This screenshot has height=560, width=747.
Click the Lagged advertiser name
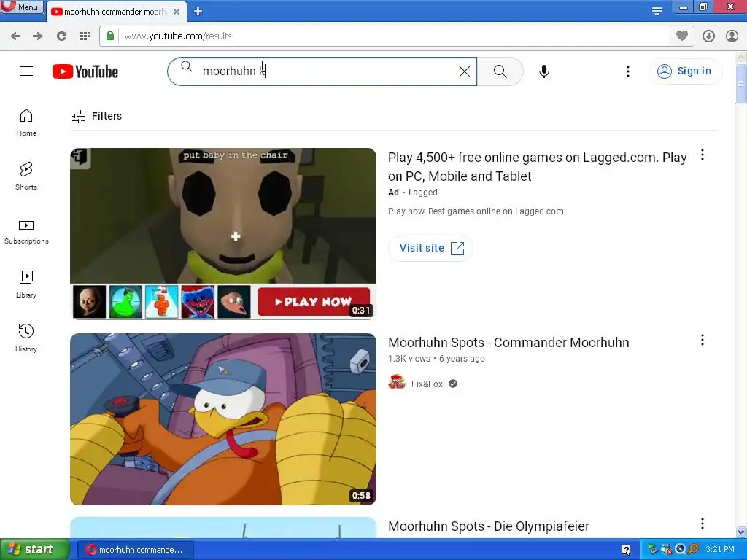click(422, 192)
